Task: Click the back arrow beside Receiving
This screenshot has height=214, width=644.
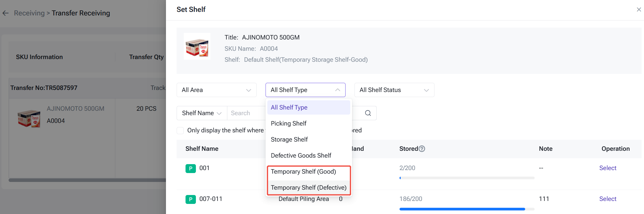Action: (6, 13)
